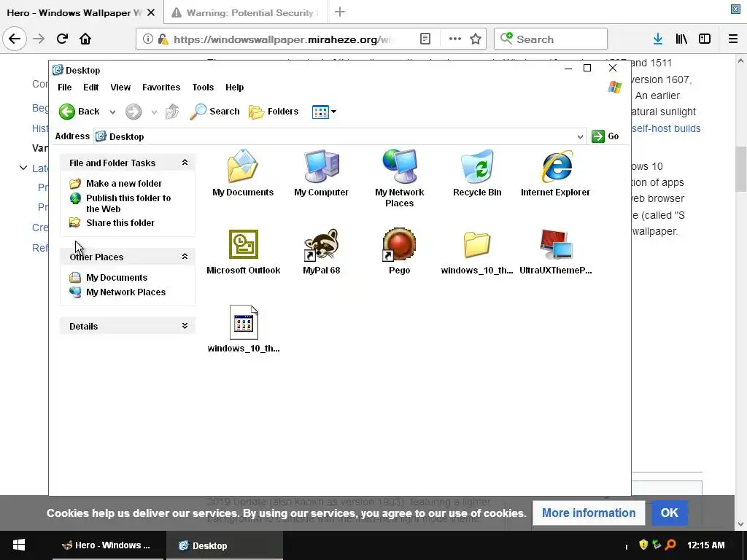Viewport: 747px width, 560px height.
Task: Select the My Network Places desktop icon
Action: click(399, 179)
